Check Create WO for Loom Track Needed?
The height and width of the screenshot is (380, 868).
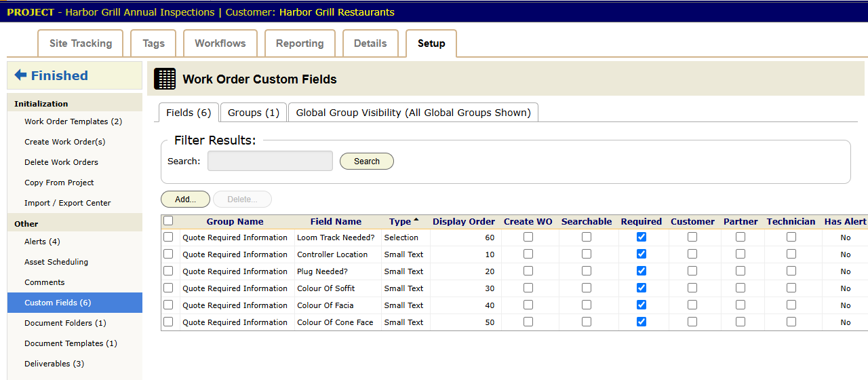tap(528, 237)
